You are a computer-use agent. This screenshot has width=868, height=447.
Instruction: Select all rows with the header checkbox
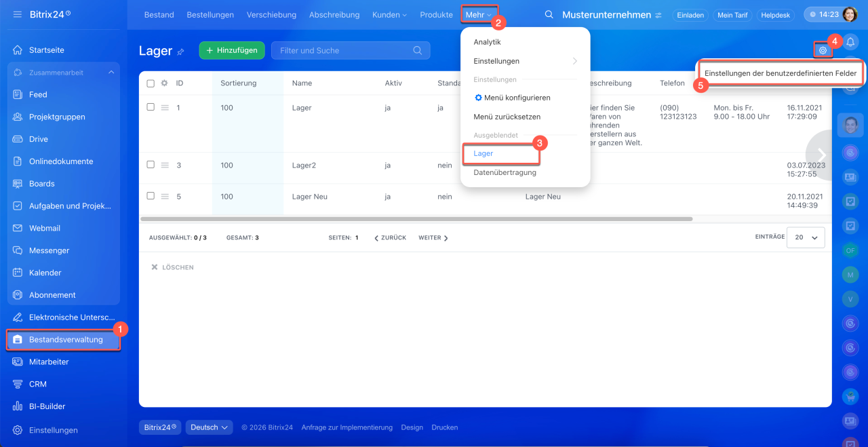151,83
